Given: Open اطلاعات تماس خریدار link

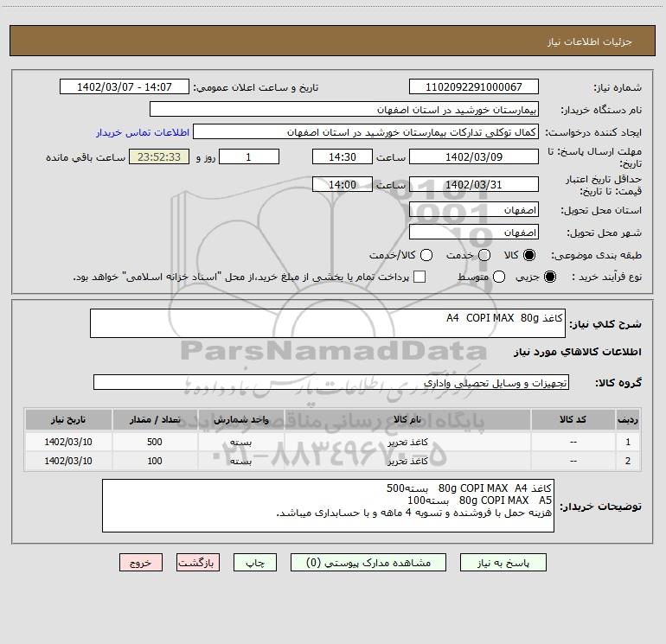Looking at the screenshot, I should pos(143,132).
